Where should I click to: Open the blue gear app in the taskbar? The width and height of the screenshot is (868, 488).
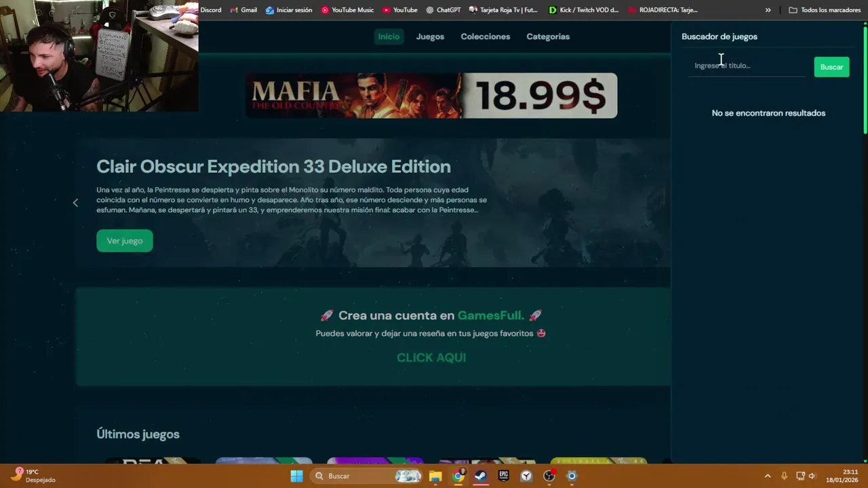572,476
